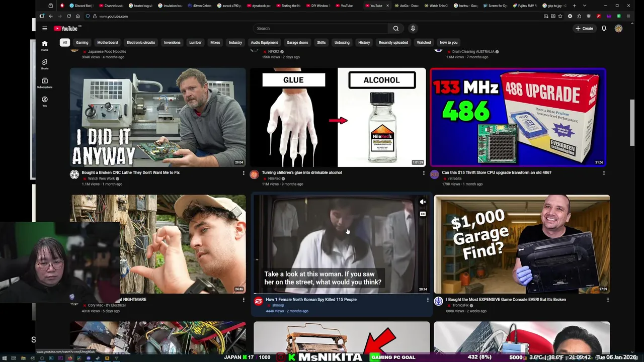This screenshot has height=362, width=644.
Task: Select the Inventions filter chip
Action: pos(172,43)
